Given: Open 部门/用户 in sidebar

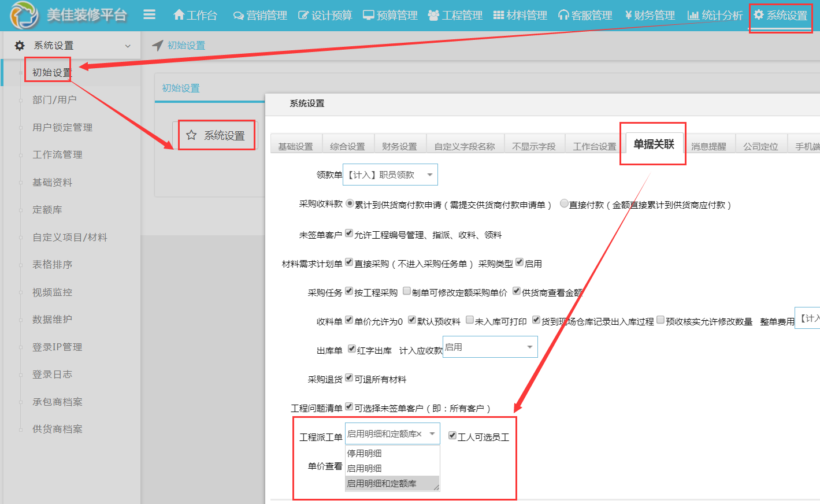Looking at the screenshot, I should (x=54, y=100).
